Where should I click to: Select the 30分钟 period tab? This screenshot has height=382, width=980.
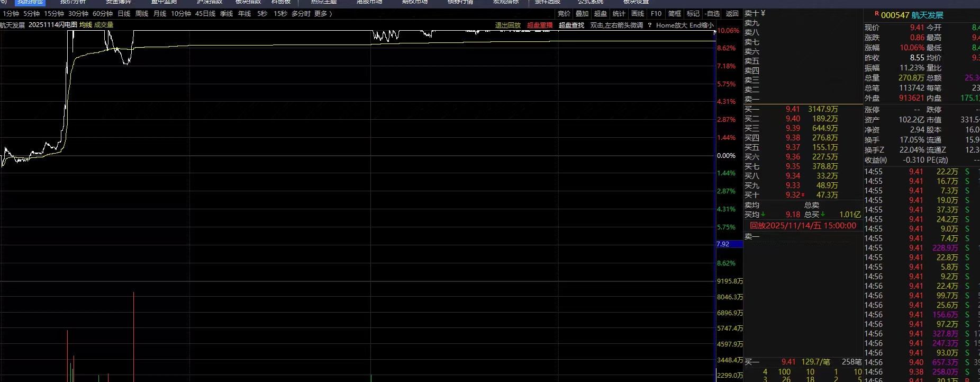pyautogui.click(x=78, y=14)
